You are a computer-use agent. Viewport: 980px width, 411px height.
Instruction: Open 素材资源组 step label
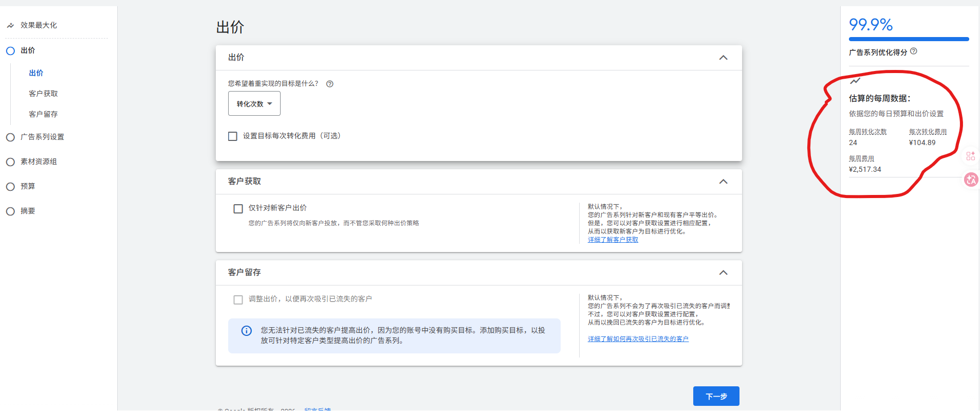coord(39,162)
